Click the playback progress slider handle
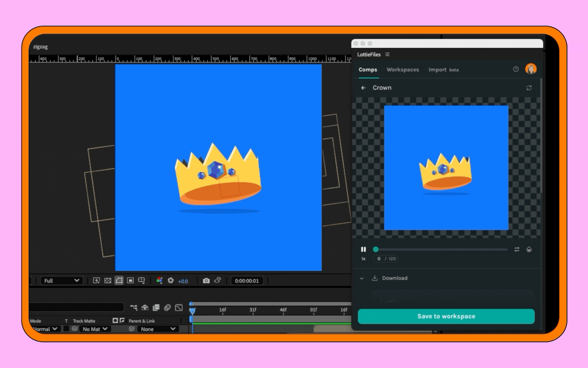This screenshot has width=588, height=368. point(376,249)
